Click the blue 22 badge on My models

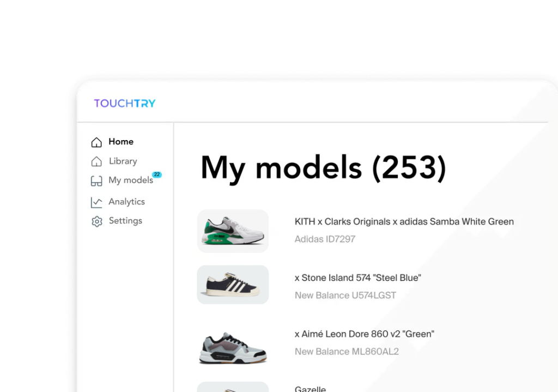[x=157, y=174]
